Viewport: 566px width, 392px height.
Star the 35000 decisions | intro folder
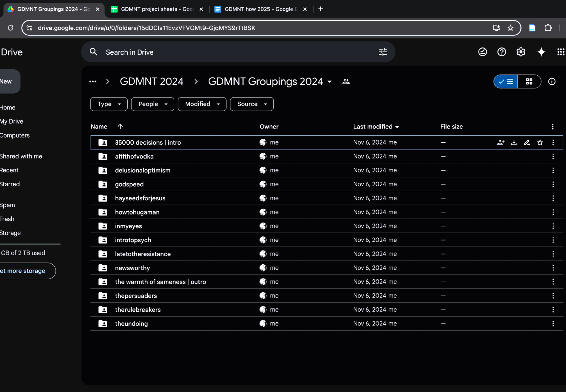click(x=540, y=142)
